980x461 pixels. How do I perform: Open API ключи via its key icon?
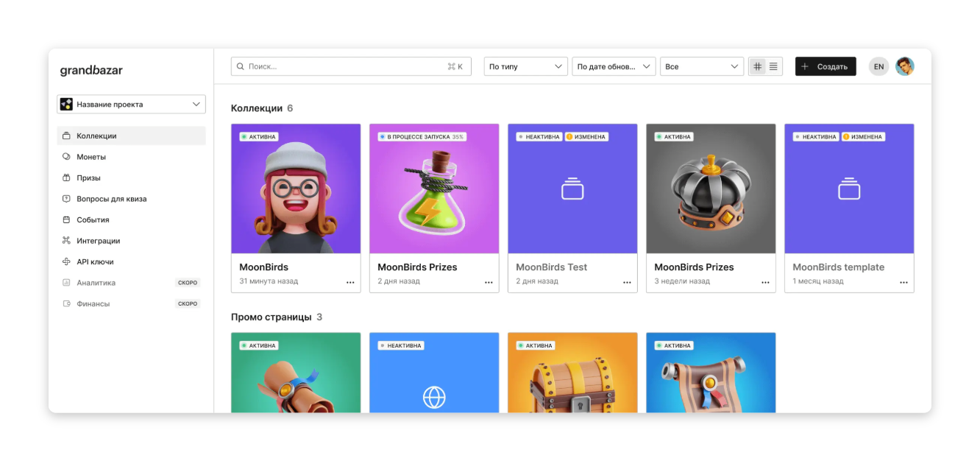point(66,261)
